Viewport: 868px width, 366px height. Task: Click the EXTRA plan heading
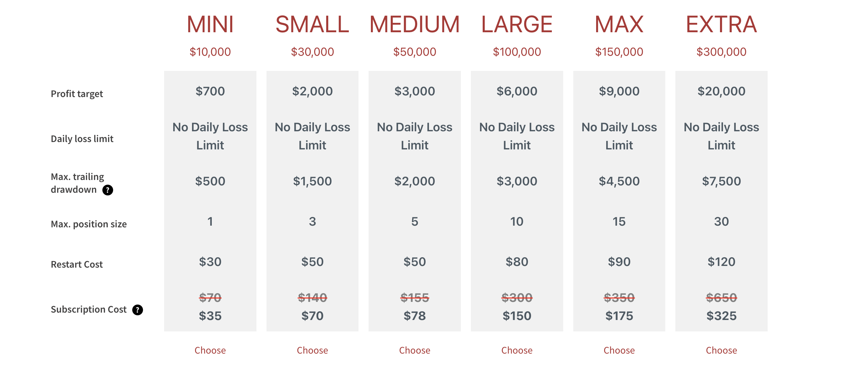(721, 24)
